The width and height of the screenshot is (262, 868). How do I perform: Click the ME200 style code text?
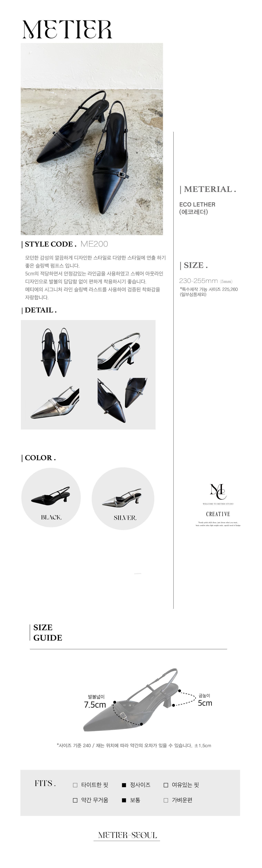pos(94,244)
